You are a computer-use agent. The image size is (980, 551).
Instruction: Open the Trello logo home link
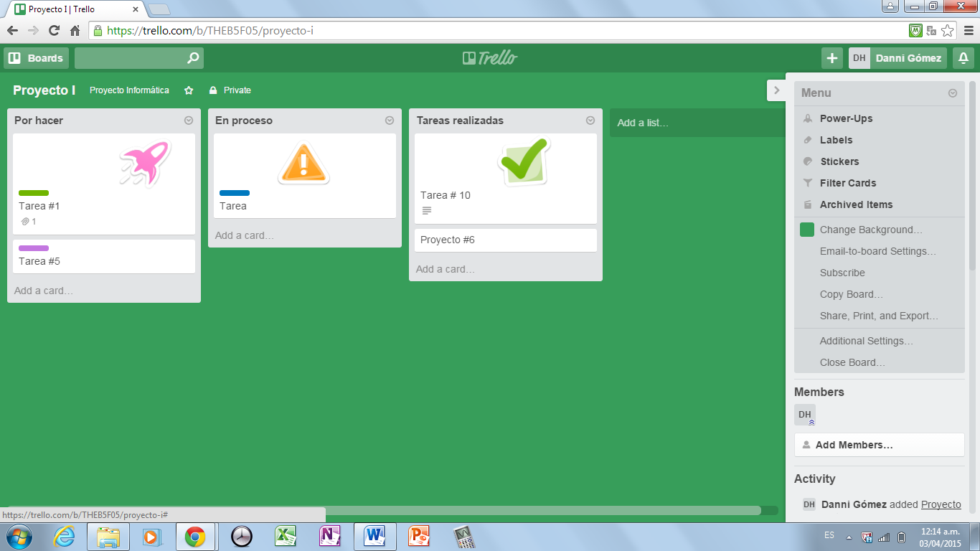click(490, 58)
